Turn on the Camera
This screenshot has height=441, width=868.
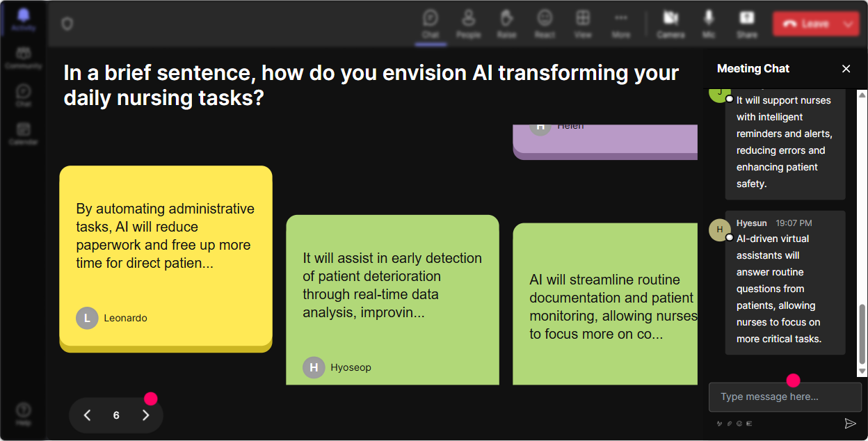[x=670, y=24]
